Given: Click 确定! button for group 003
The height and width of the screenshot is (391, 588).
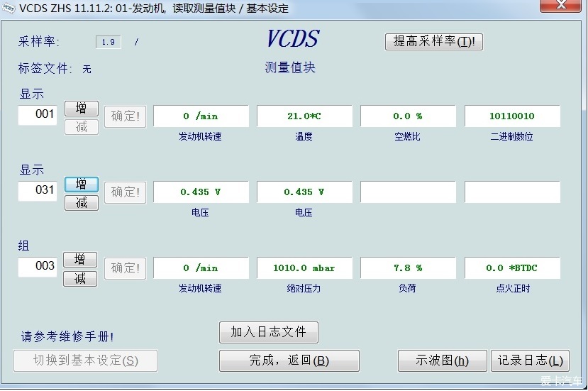Looking at the screenshot, I should tap(125, 268).
